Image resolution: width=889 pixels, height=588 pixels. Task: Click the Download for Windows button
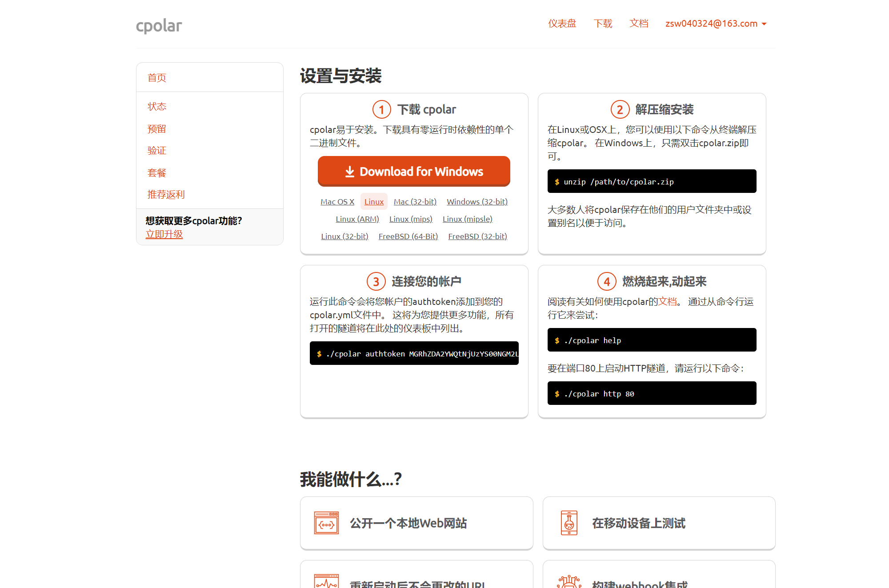pyautogui.click(x=414, y=171)
